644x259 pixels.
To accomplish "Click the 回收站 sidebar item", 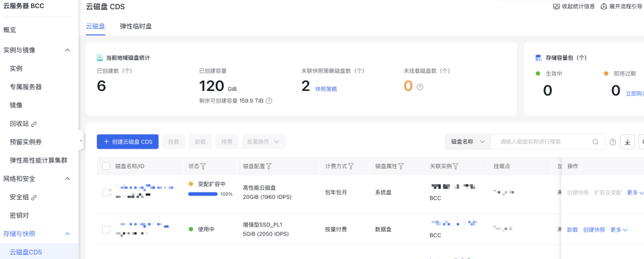I will pyautogui.click(x=19, y=124).
